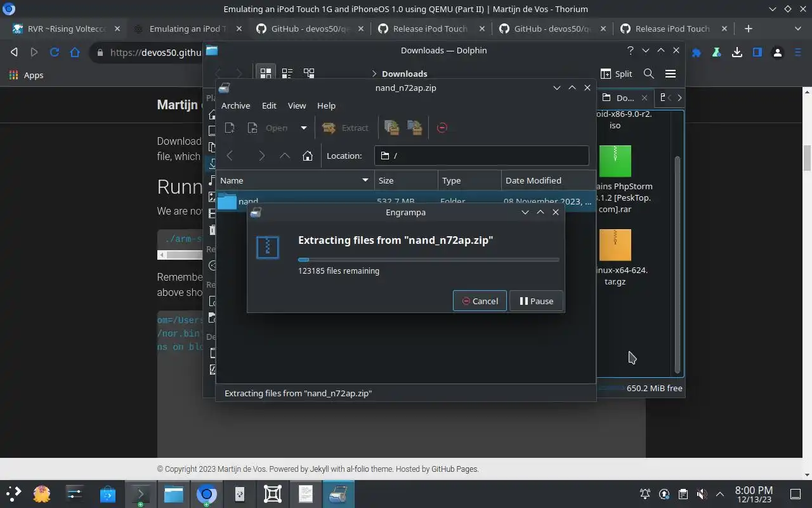Open the application launcher on taskbar
Screen dimensions: 812x508
pyautogui.click(x=14, y=493)
